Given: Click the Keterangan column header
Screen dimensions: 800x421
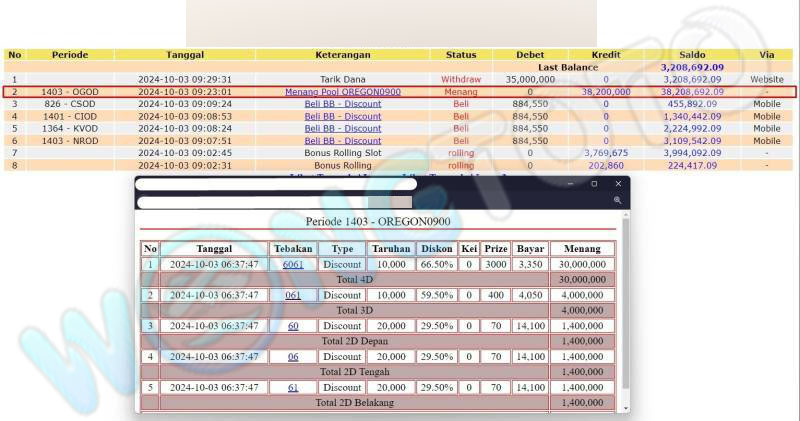Looking at the screenshot, I should (343, 54).
